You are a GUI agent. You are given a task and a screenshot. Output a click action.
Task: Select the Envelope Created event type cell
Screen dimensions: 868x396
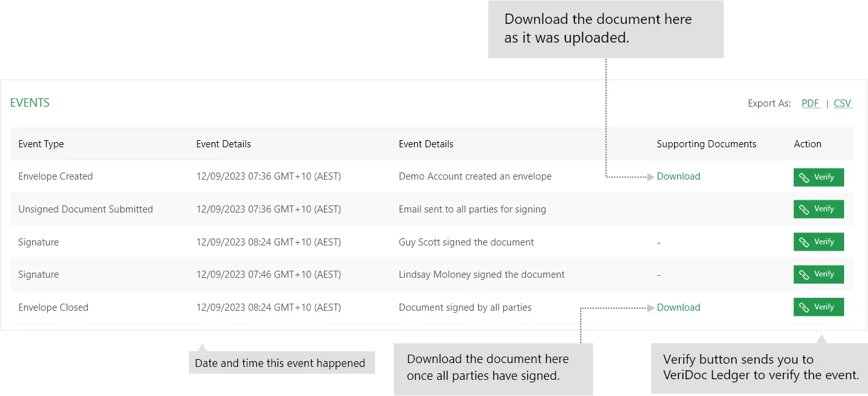56,176
